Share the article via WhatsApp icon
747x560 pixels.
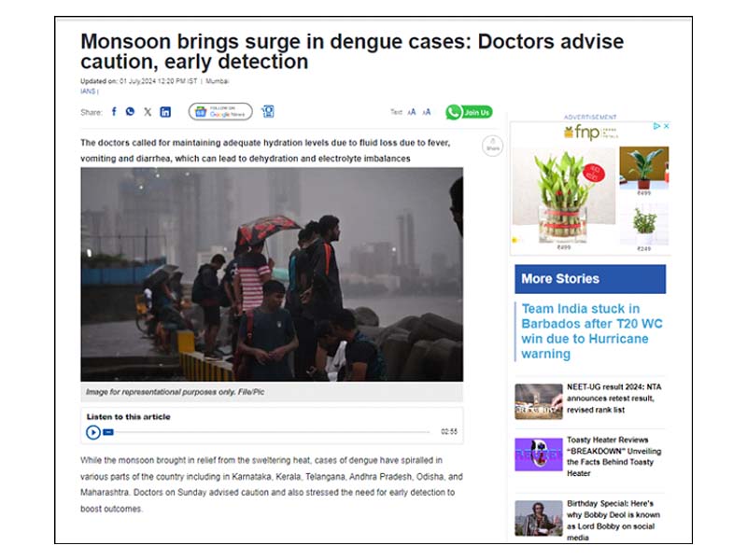130,111
